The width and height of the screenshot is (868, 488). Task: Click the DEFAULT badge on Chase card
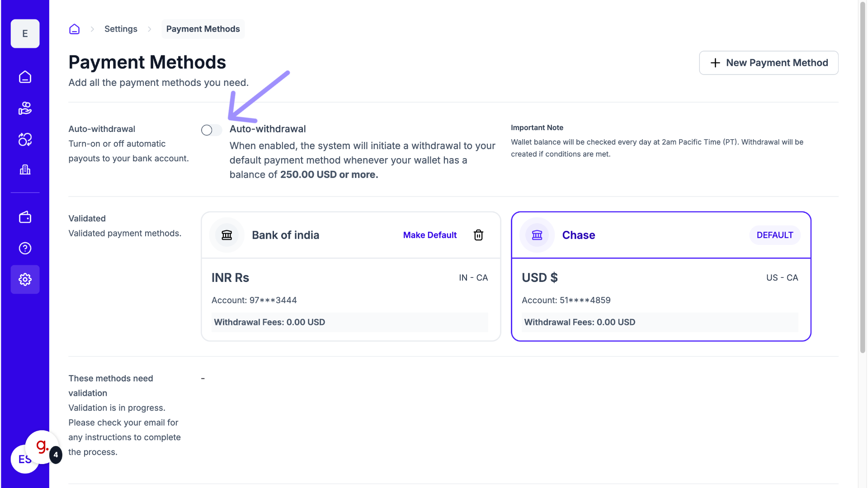(774, 235)
